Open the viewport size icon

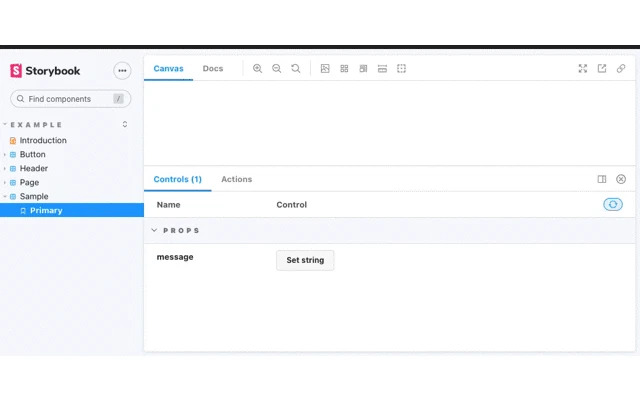point(363,69)
